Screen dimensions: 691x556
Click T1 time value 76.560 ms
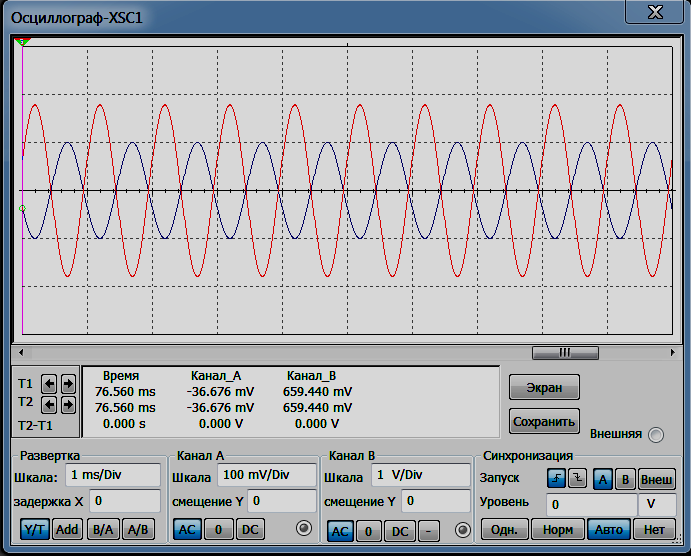pos(125,392)
